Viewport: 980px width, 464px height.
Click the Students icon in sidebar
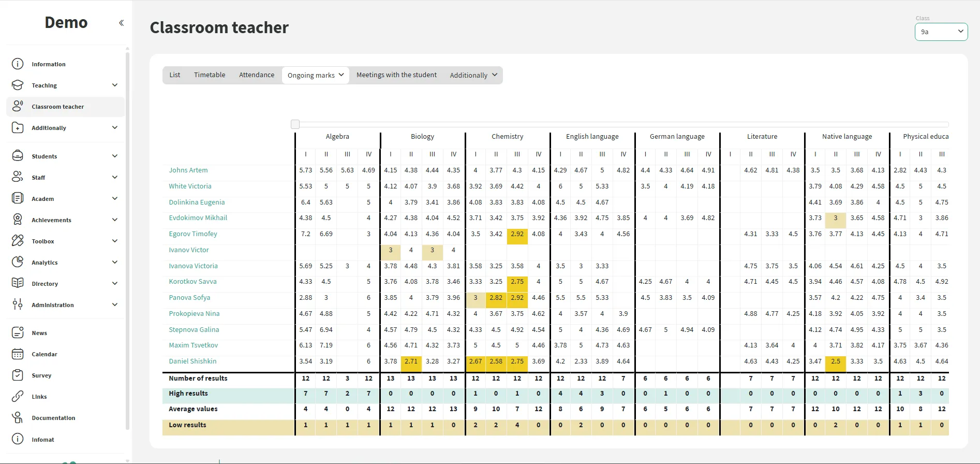(18, 156)
